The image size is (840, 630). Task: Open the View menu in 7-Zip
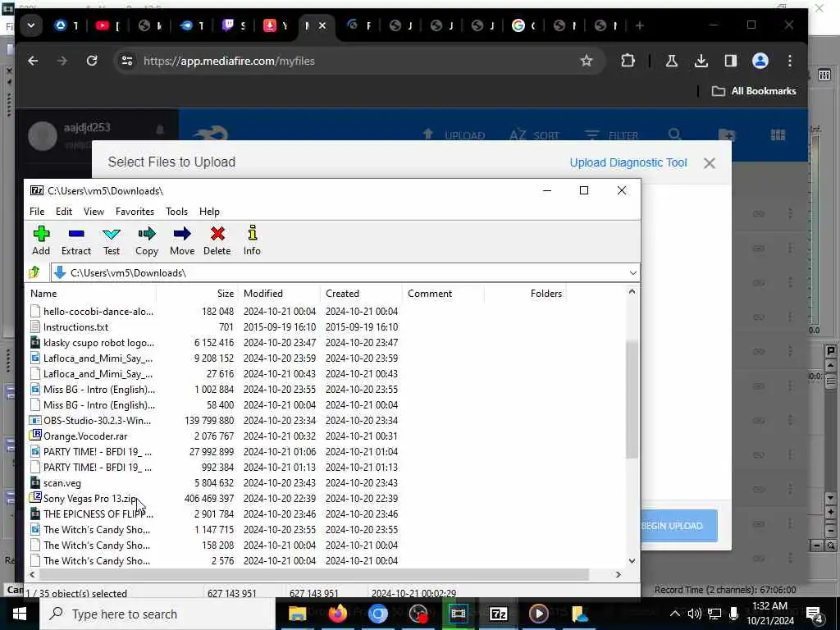[x=94, y=212]
